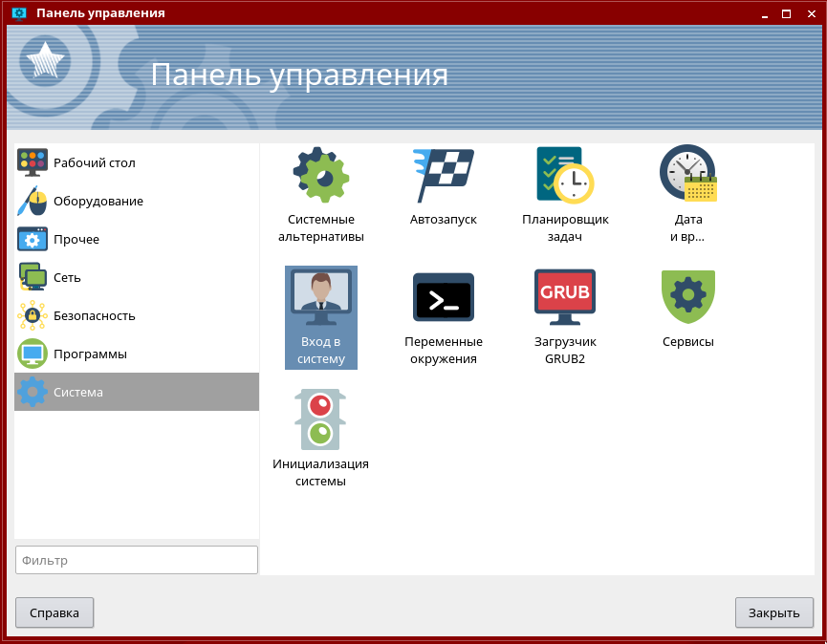Image resolution: width=827 pixels, height=644 pixels.
Task: Open Автозапуск checkered flag icon
Action: (443, 176)
